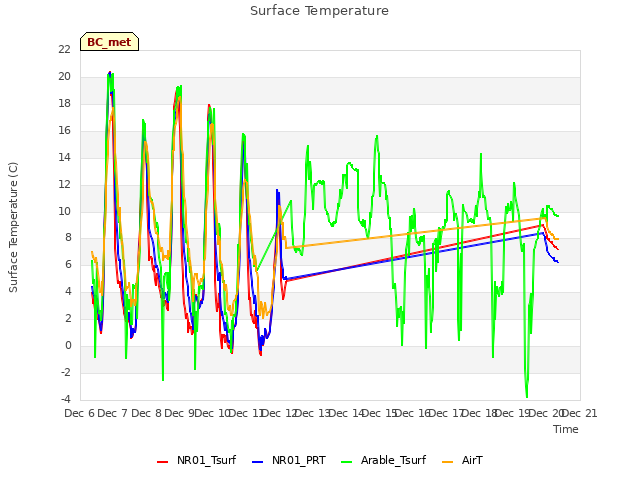Click the 6 y-axis tick label
The height and width of the screenshot is (480, 640).
(68, 264)
